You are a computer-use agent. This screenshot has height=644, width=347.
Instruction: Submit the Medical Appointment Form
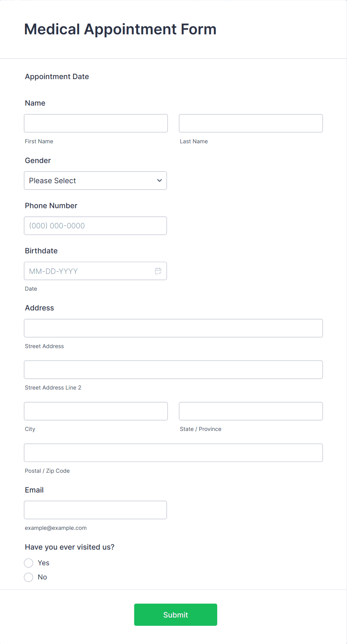click(175, 615)
